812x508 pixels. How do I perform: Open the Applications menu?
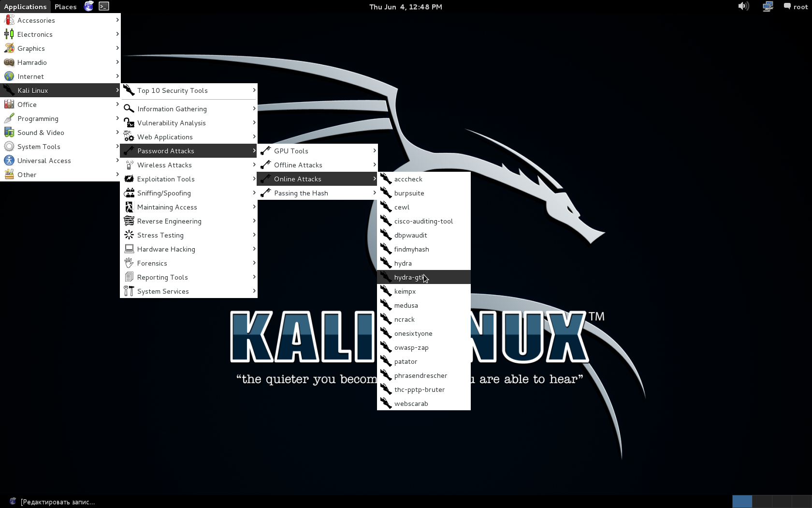tap(25, 7)
